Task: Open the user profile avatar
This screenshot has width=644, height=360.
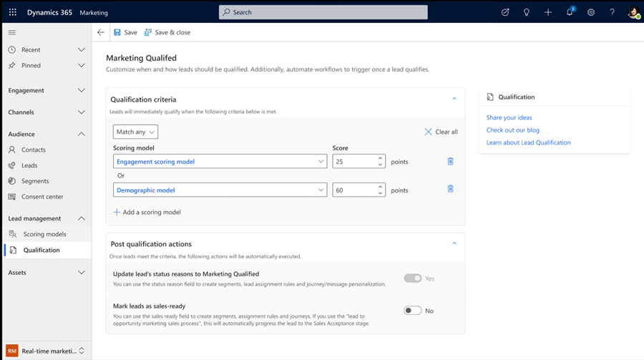Action: 634,12
